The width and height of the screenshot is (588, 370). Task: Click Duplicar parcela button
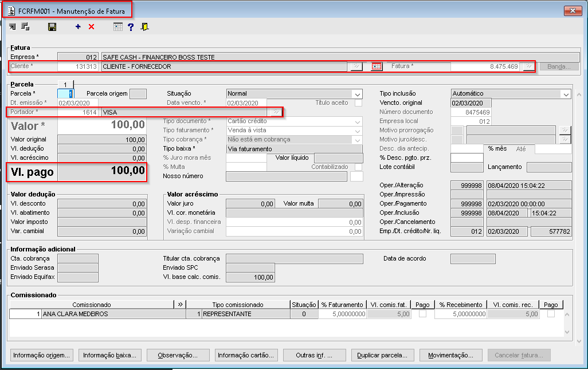click(382, 355)
